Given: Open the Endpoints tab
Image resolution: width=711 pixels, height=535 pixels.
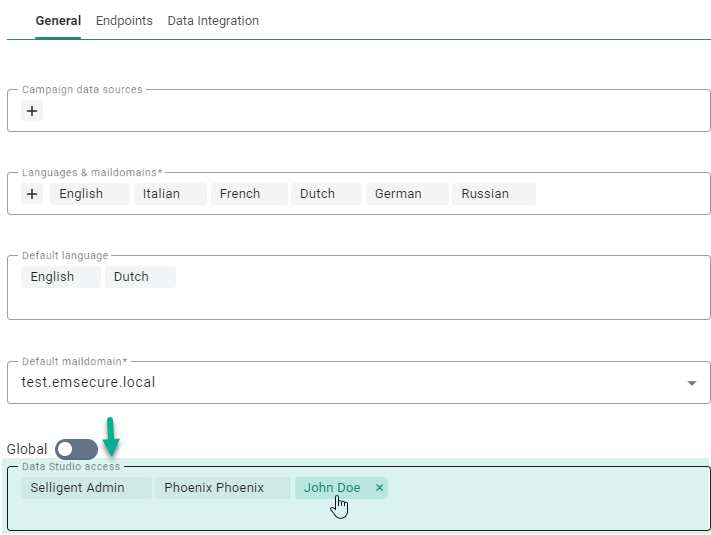Looking at the screenshot, I should (124, 21).
